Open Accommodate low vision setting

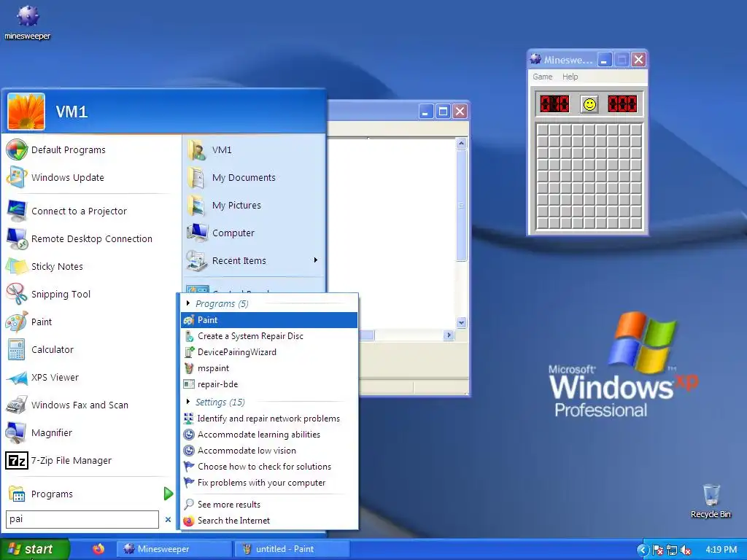269,451
